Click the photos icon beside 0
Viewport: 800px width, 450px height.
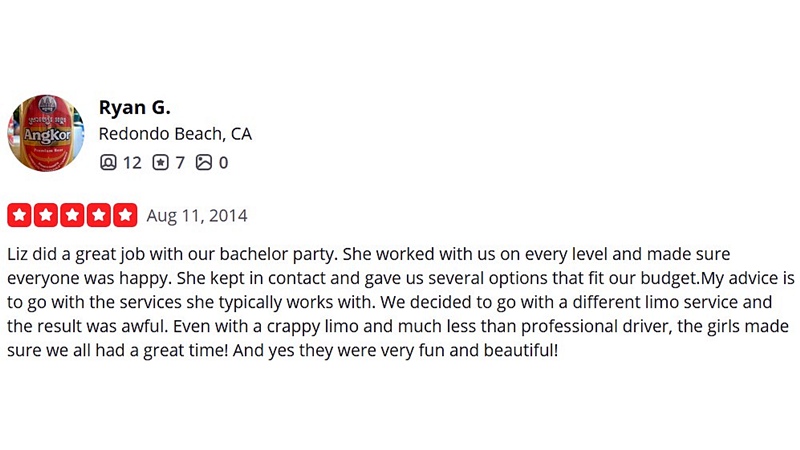point(204,162)
